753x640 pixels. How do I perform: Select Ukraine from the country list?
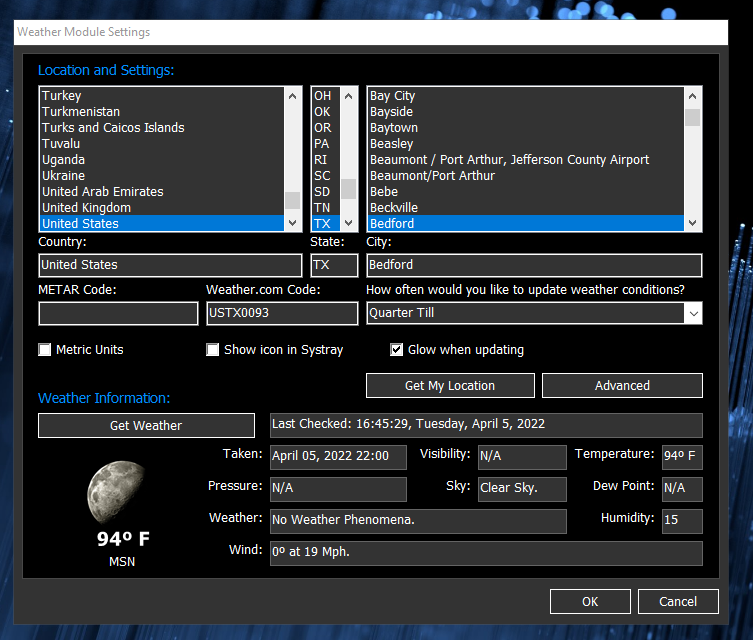pos(64,176)
